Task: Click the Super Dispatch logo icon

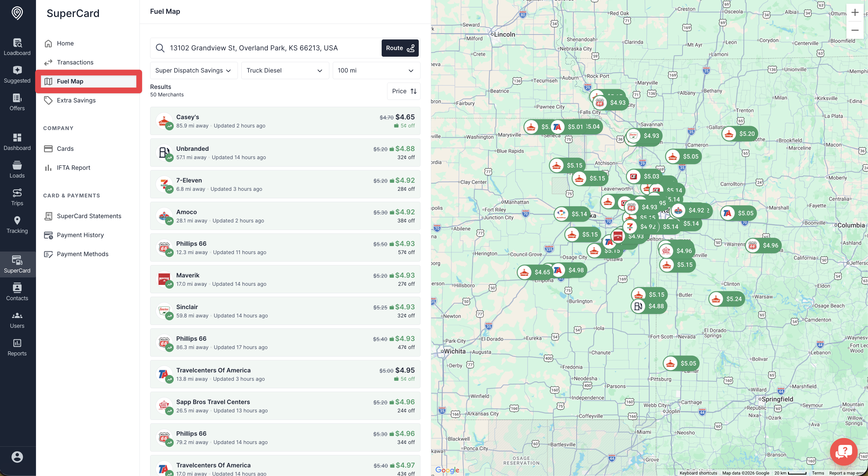Action: click(x=17, y=13)
